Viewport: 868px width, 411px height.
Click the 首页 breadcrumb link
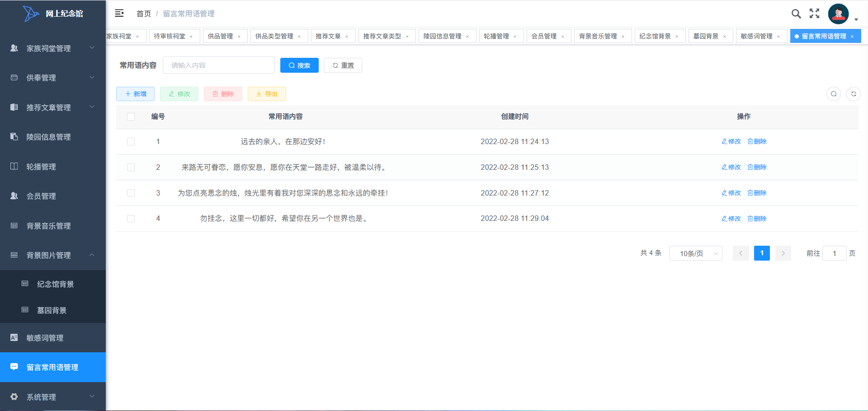pos(144,14)
